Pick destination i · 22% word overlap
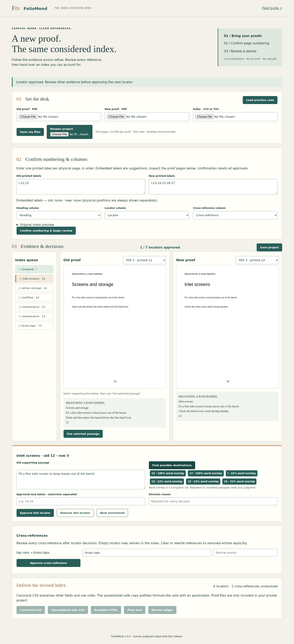The height and width of the screenshot is (644, 294). [x=242, y=473]
